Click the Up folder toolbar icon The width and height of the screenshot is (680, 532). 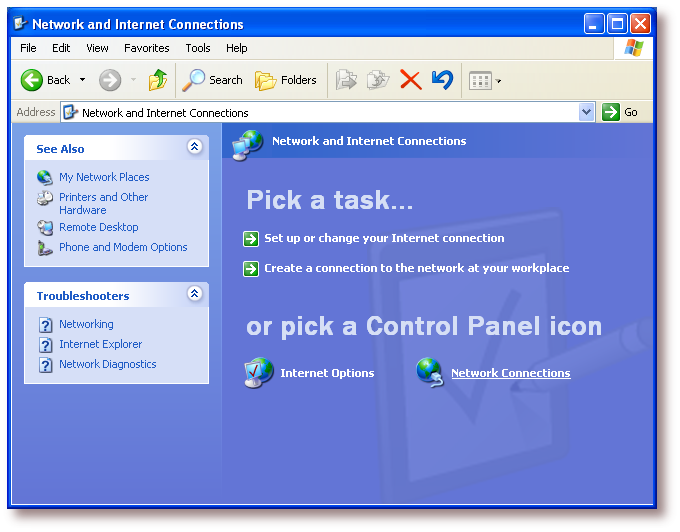pyautogui.click(x=158, y=80)
